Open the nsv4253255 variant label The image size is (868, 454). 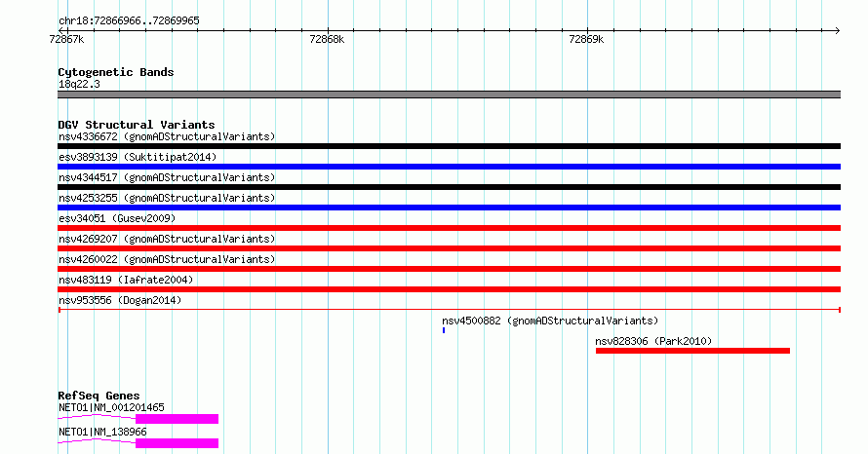(x=167, y=198)
